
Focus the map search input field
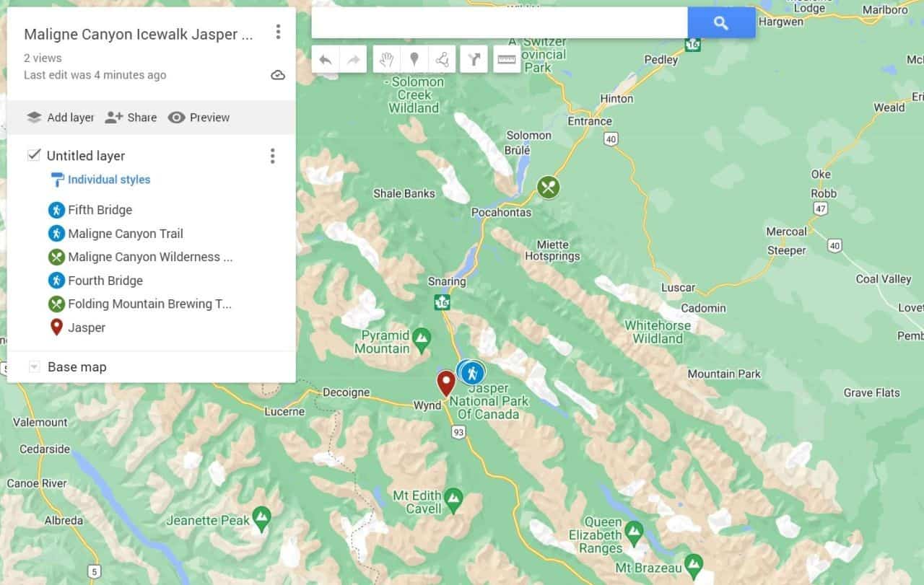tap(500, 23)
